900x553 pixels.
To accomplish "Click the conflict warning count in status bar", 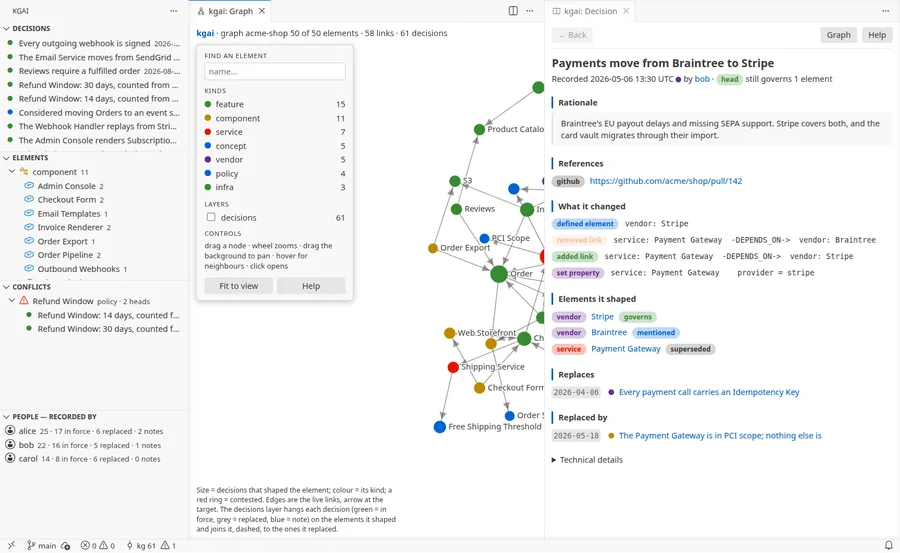I will click(169, 546).
